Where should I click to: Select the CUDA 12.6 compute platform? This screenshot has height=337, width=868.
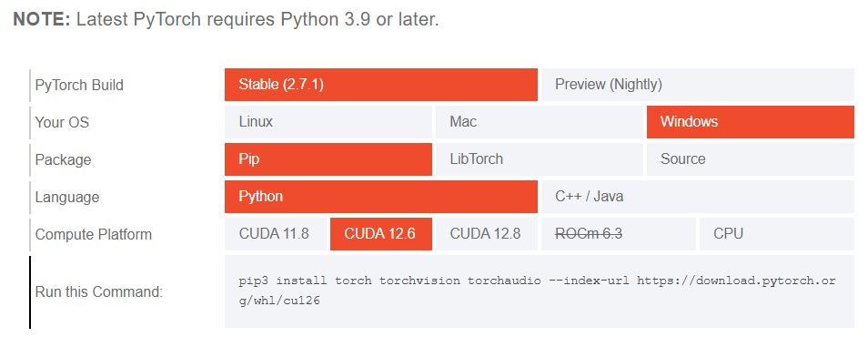pyautogui.click(x=381, y=234)
